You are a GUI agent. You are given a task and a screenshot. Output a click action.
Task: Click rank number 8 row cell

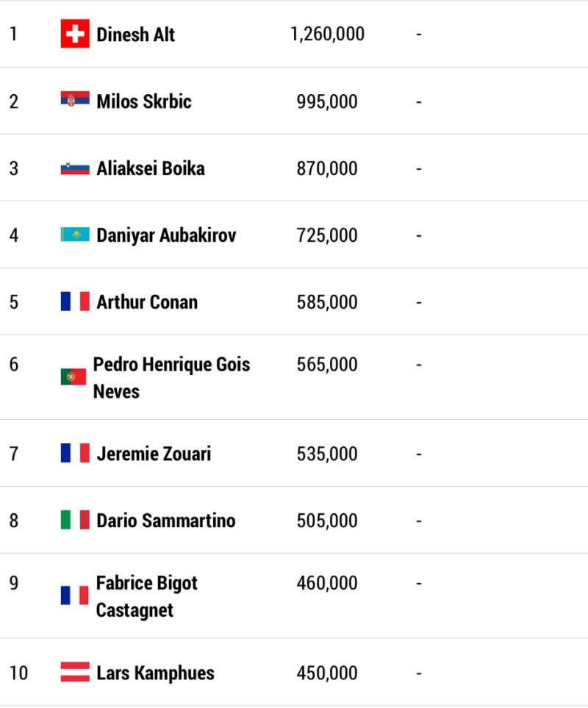(x=14, y=521)
